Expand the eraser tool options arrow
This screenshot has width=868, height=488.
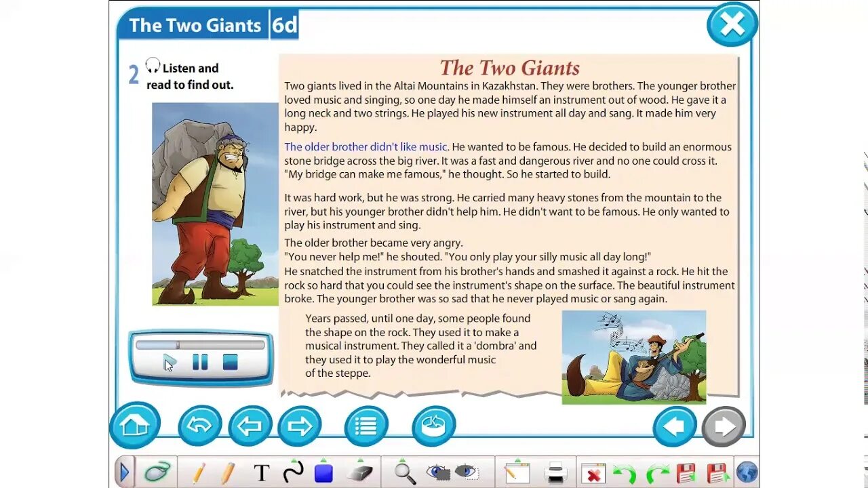tap(360, 460)
